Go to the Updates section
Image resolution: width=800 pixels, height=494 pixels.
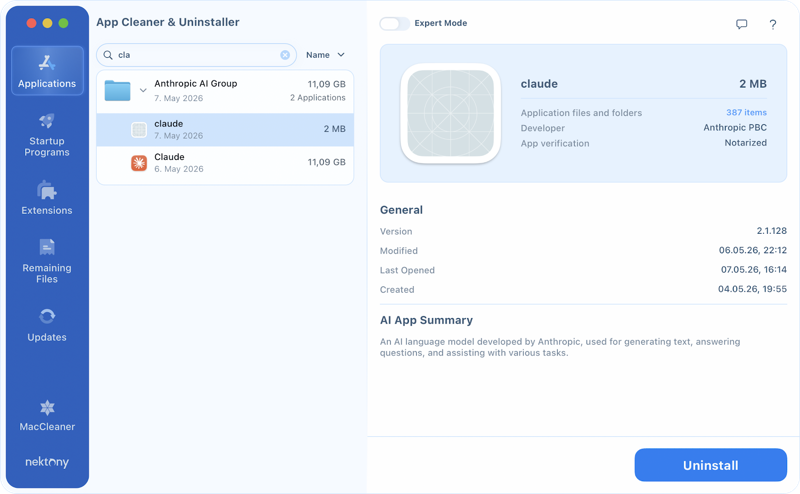(47, 325)
